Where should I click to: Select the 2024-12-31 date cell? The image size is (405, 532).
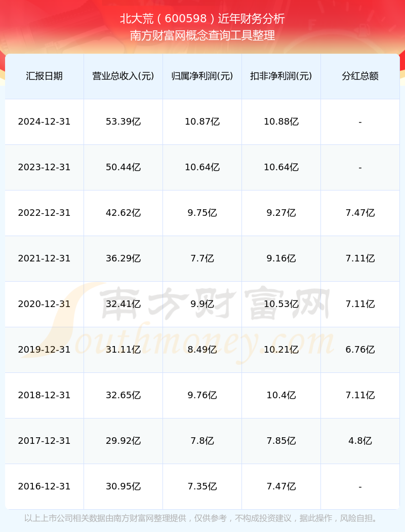pyautogui.click(x=45, y=122)
